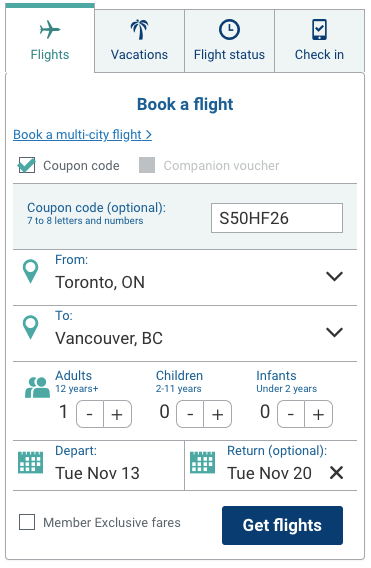371x568 pixels.
Task: Open the Return calendar icon
Action: [x=203, y=462]
